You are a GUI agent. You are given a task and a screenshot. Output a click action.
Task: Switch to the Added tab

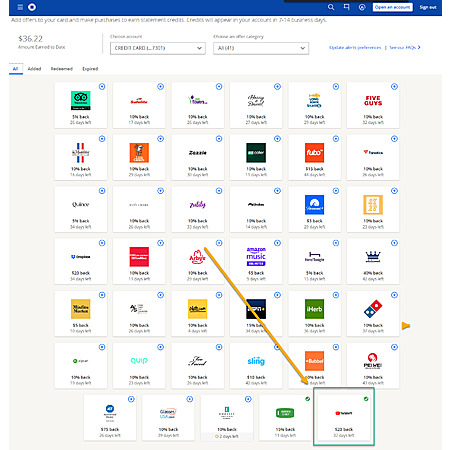[34, 69]
